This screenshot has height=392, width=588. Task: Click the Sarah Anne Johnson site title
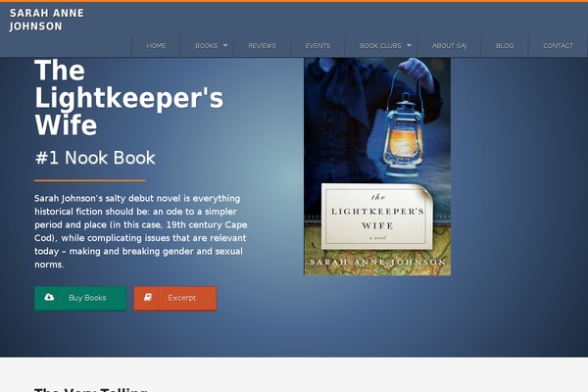pos(46,20)
